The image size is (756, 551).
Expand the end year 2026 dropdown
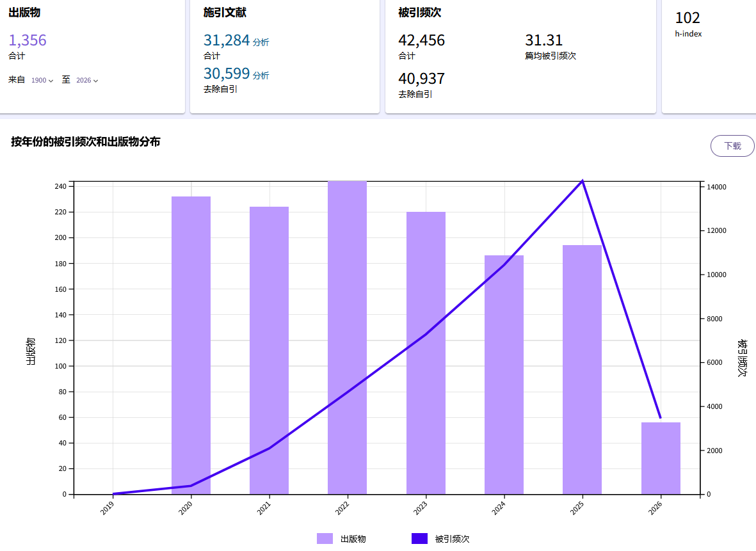coord(87,81)
